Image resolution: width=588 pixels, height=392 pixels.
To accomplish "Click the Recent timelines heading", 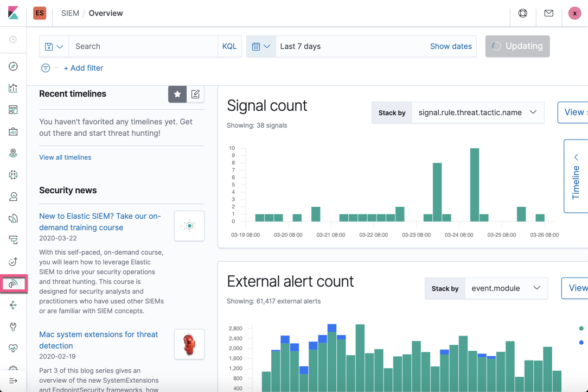I will tap(73, 94).
